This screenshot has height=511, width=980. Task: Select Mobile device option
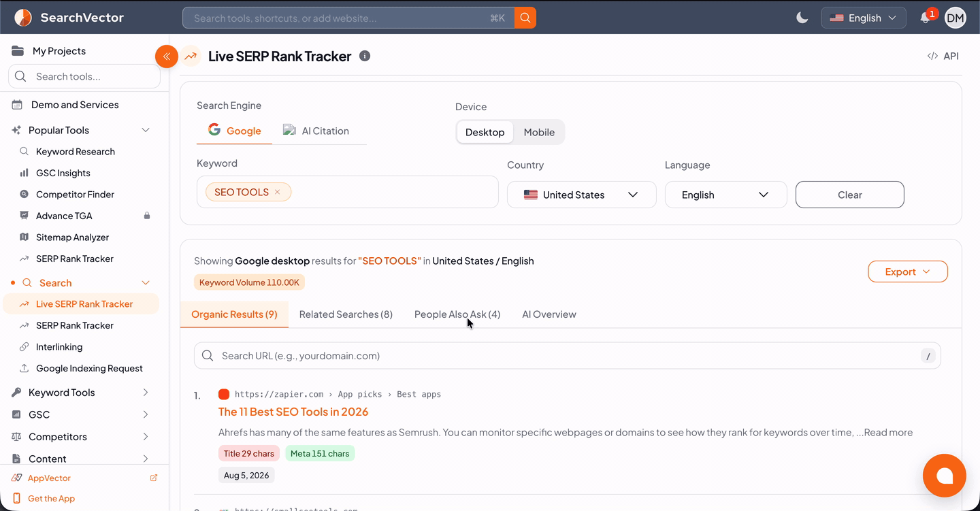pyautogui.click(x=539, y=132)
